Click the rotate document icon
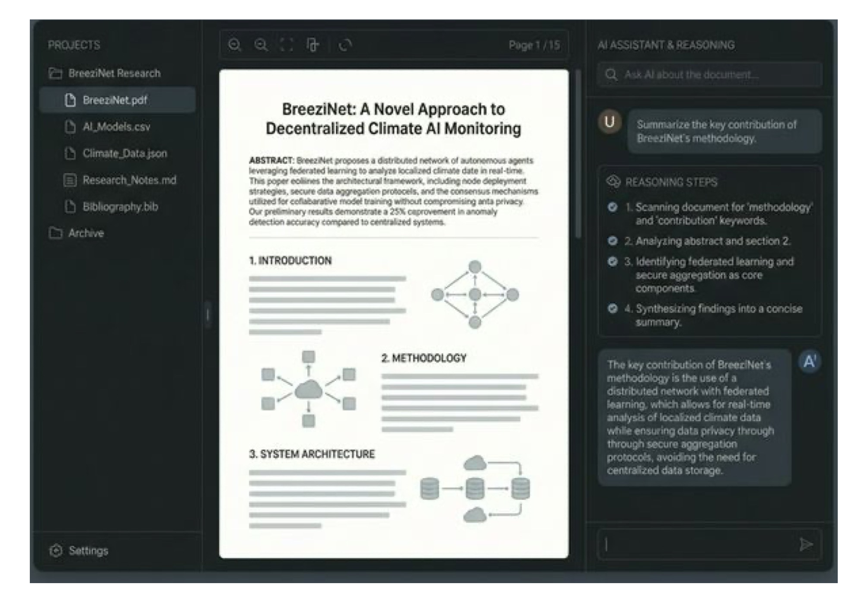The image size is (868, 603). 345,45
